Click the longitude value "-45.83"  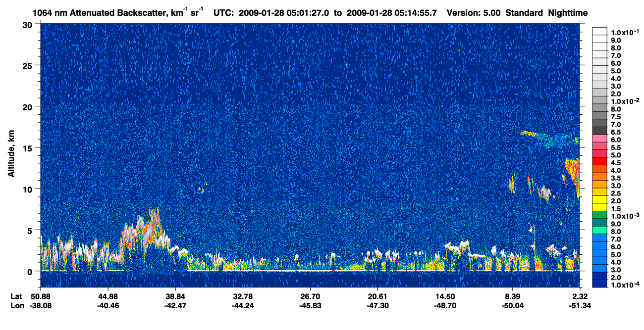click(310, 305)
